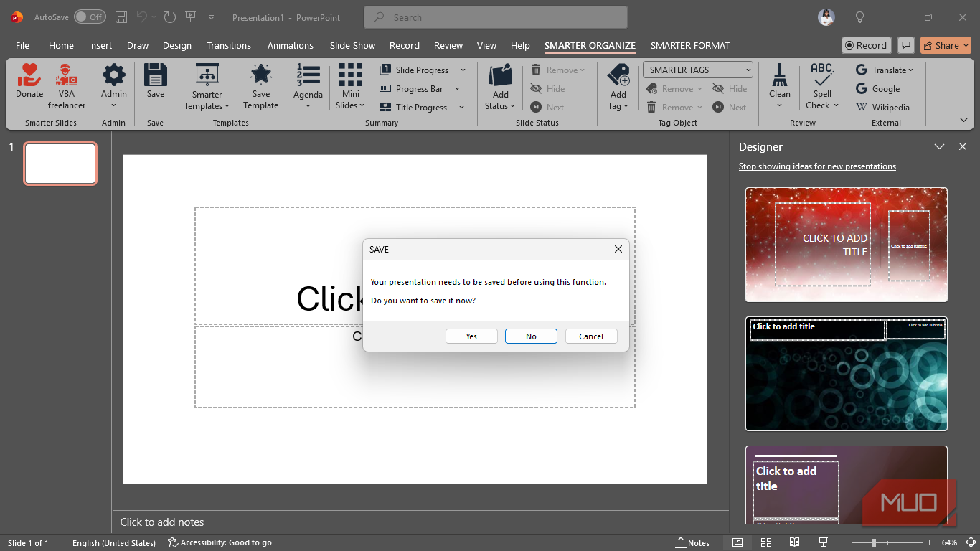Click the Record button
Screen dimensions: 980x551
click(867, 45)
